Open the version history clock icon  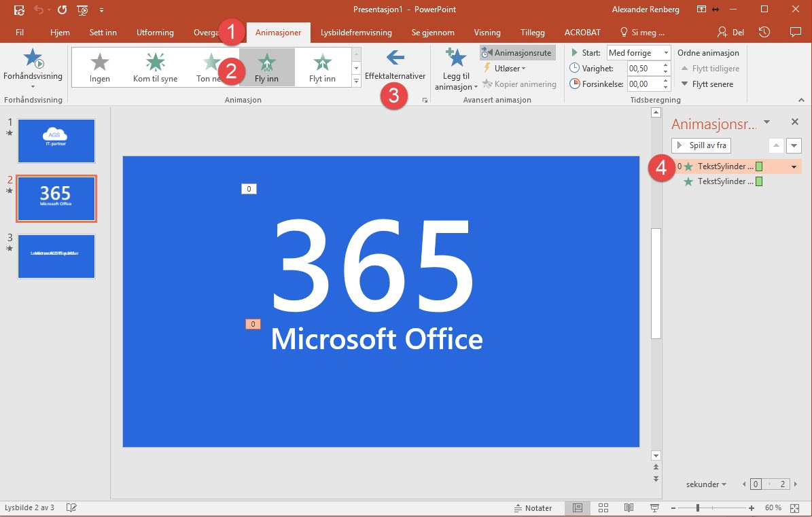(764, 32)
